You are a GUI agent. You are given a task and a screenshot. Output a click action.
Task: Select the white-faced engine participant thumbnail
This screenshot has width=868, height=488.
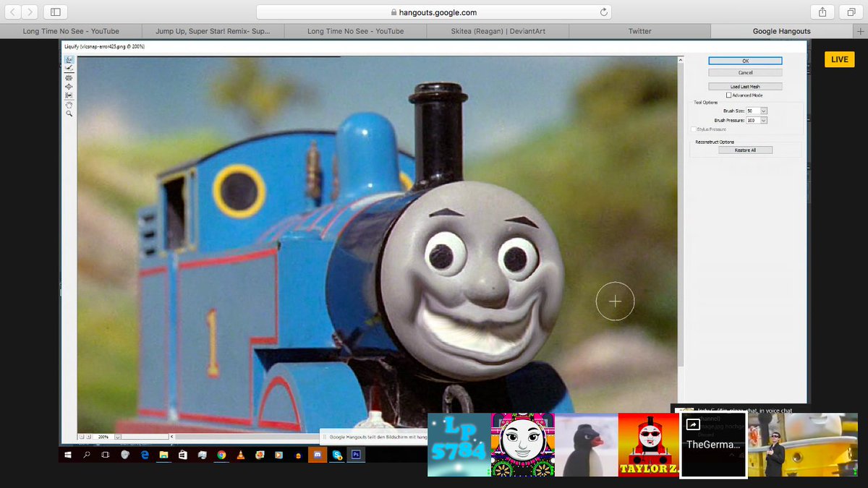click(x=522, y=445)
